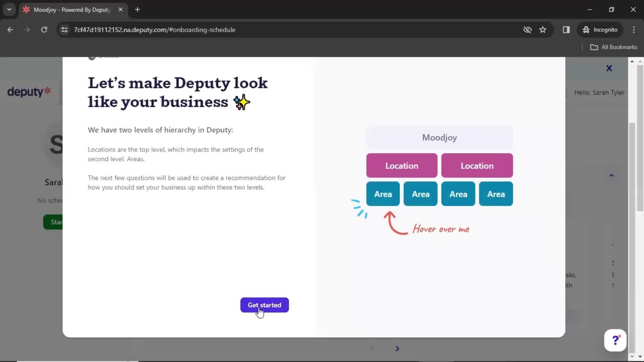
Task: Click the browser forward navigation arrow
Action: (x=27, y=29)
